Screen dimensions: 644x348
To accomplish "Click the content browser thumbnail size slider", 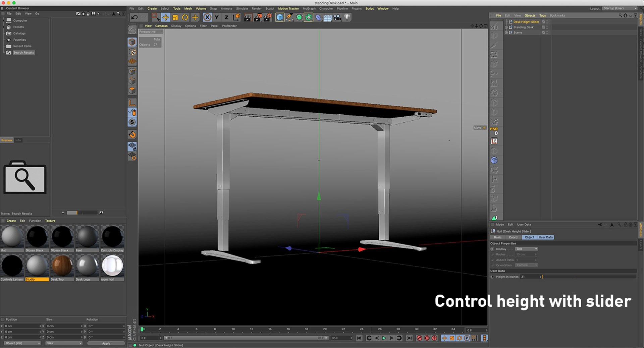I will point(82,213).
